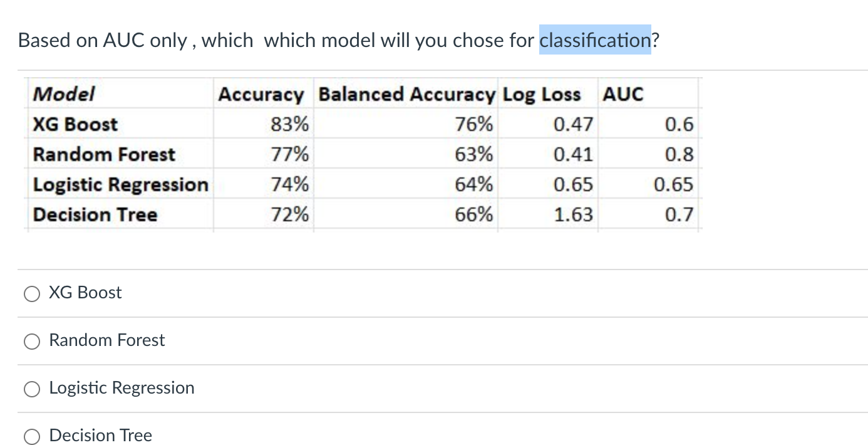Viewport: 868px width, 445px height.
Task: Select the Logistic Regression radio button
Action: coord(31,389)
